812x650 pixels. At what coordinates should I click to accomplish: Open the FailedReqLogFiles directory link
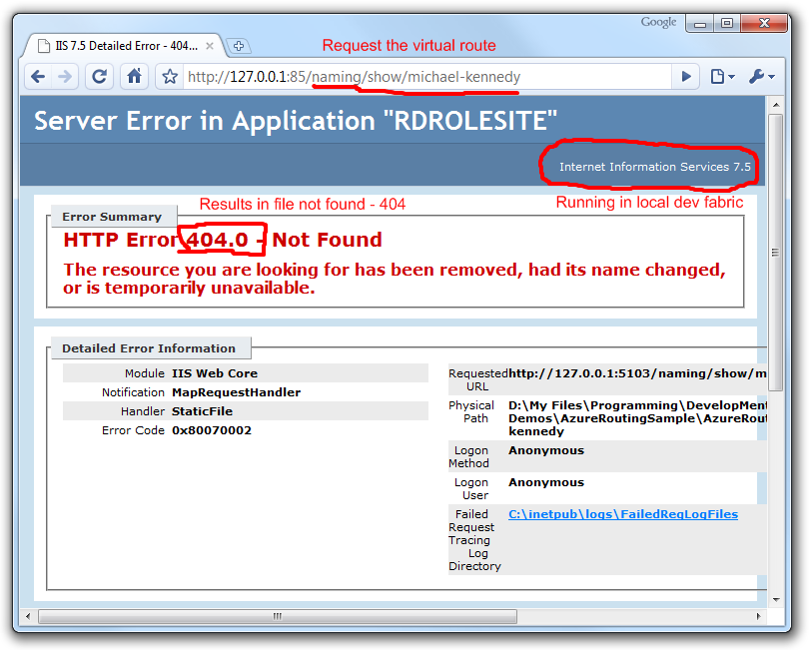pyautogui.click(x=622, y=514)
